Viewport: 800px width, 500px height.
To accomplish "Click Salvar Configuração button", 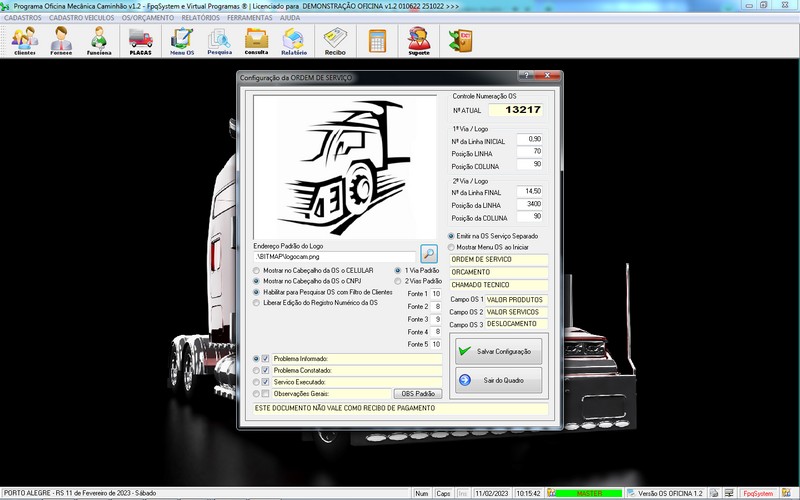I will (x=498, y=351).
